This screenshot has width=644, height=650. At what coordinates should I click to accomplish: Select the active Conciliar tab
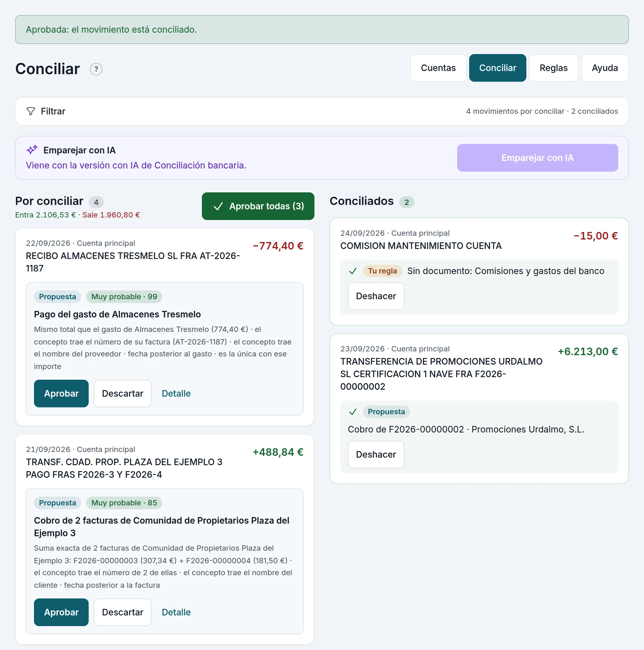(497, 68)
